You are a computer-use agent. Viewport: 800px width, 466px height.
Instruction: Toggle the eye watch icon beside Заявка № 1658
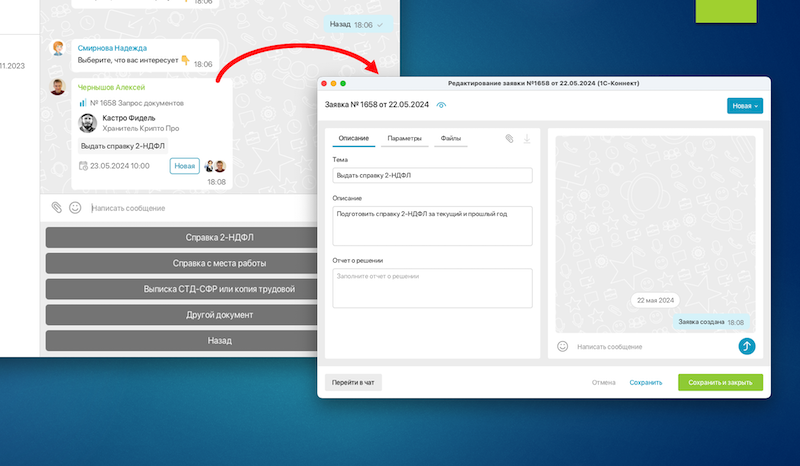tap(441, 105)
